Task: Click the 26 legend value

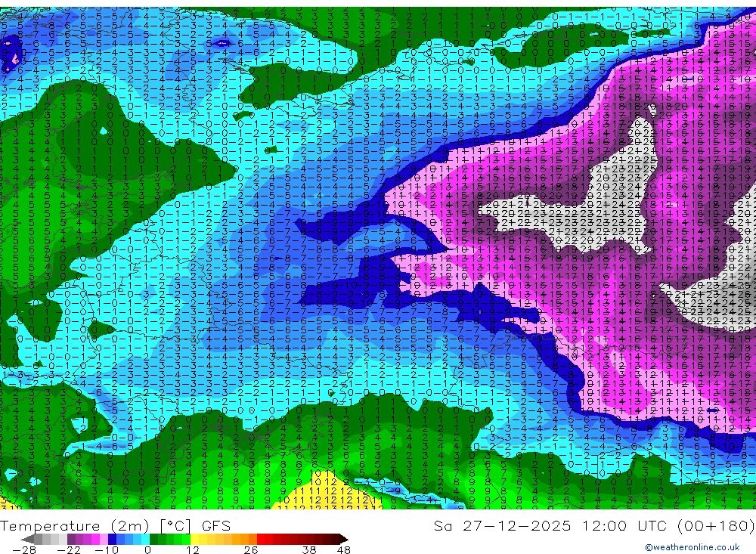Action: (251, 550)
